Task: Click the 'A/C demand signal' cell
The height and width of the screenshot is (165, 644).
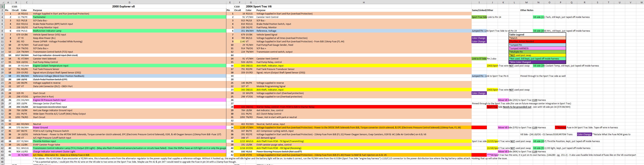Action: pyautogui.click(x=364, y=138)
